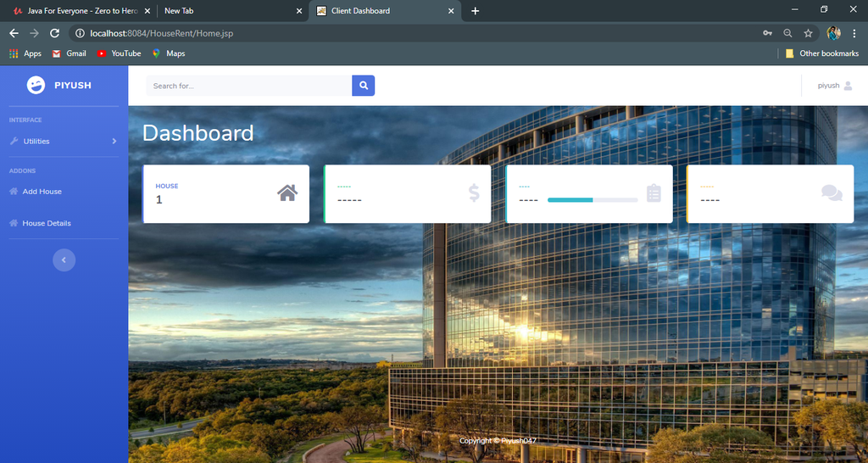This screenshot has height=463, width=868.
Task: Open the Chrome profile avatar
Action: click(x=834, y=33)
